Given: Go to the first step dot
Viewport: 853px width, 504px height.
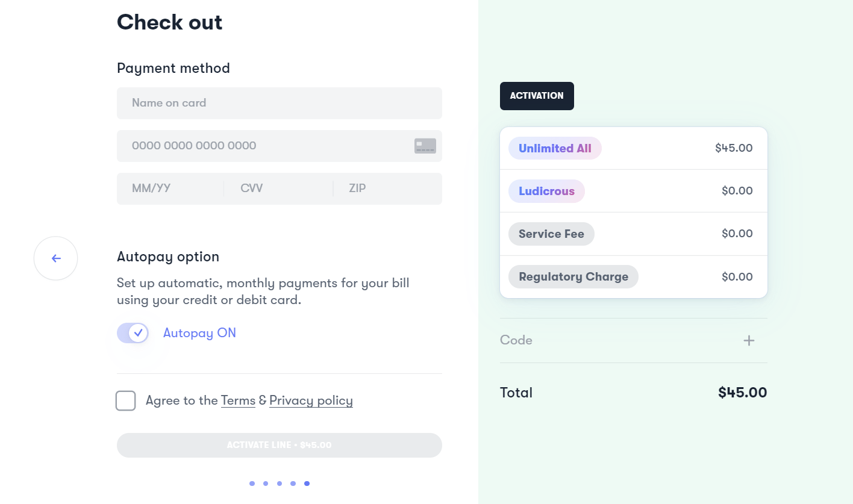Looking at the screenshot, I should point(252,484).
